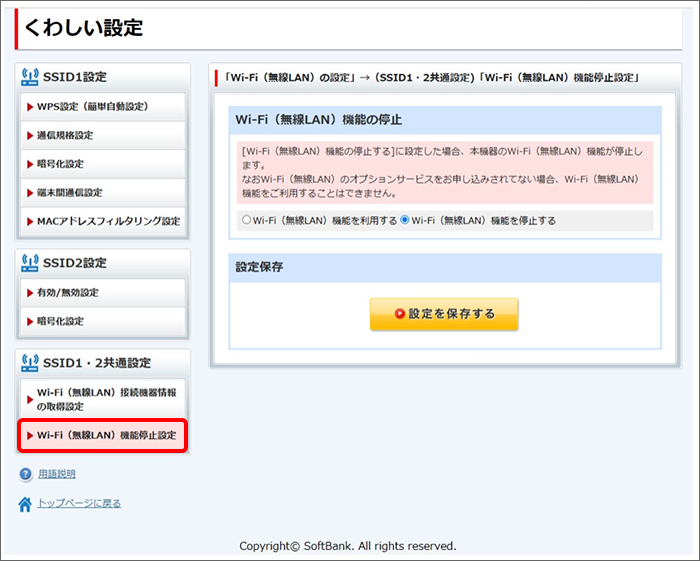
Task: Open 端末間通信設定 menu item
Action: pyautogui.click(x=103, y=192)
